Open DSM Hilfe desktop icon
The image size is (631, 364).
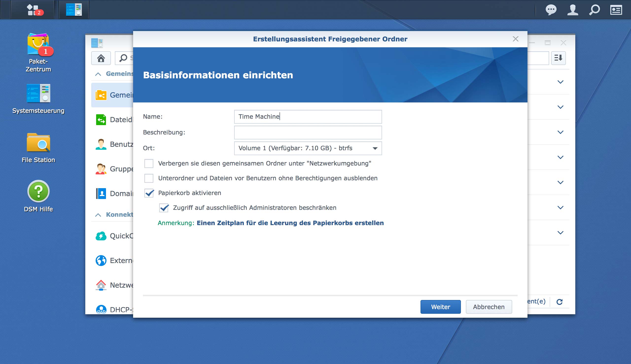38,197
